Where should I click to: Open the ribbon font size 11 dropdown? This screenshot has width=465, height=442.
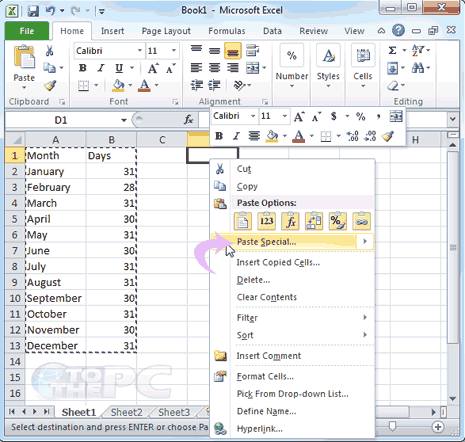click(174, 51)
